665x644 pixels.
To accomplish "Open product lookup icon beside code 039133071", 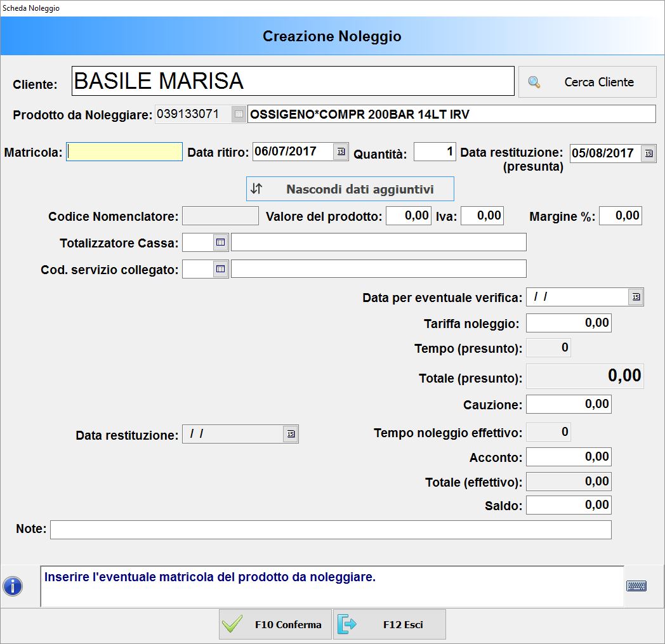I will pyautogui.click(x=239, y=114).
